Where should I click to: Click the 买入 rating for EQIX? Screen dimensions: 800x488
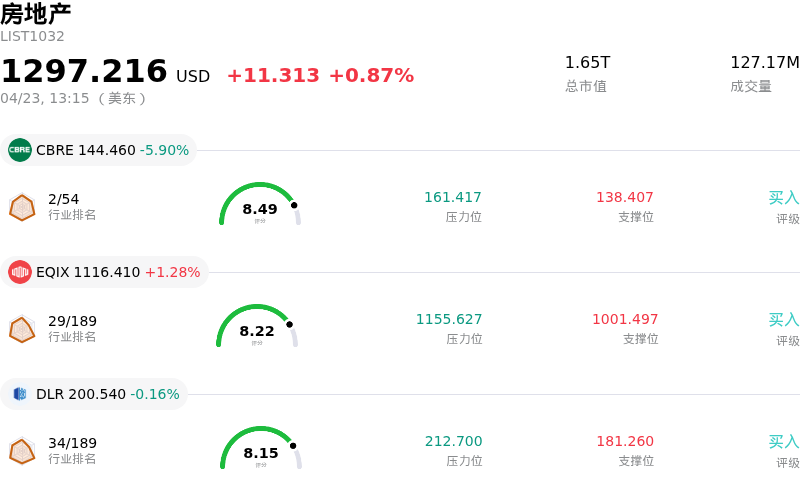(783, 320)
